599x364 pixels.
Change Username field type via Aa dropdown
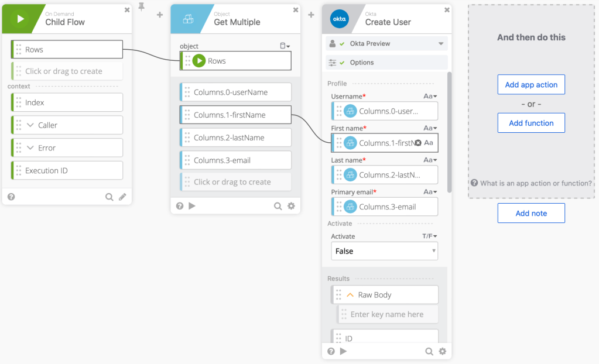pyautogui.click(x=430, y=97)
